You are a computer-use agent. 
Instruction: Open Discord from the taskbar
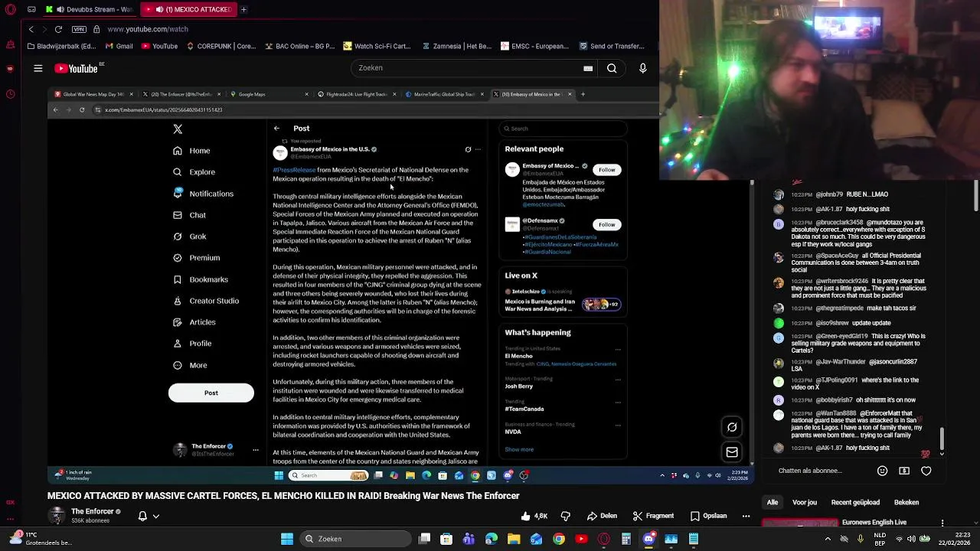coord(648,539)
